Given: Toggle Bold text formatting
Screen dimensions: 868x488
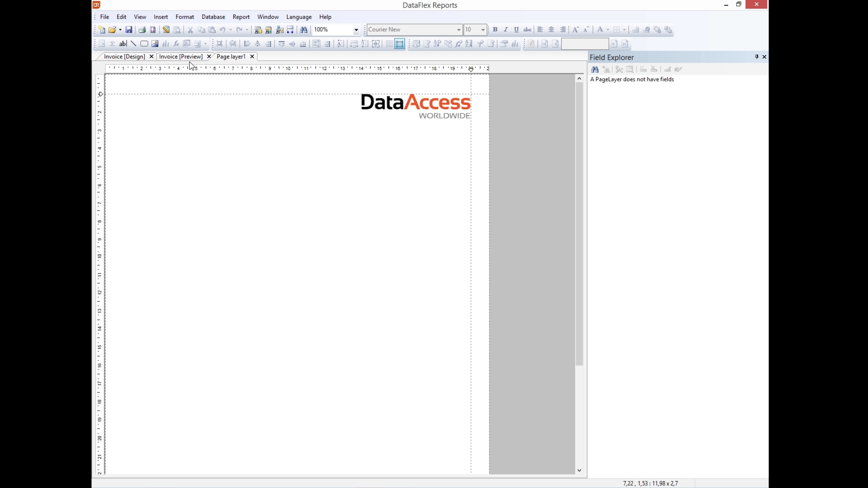Looking at the screenshot, I should (495, 30).
